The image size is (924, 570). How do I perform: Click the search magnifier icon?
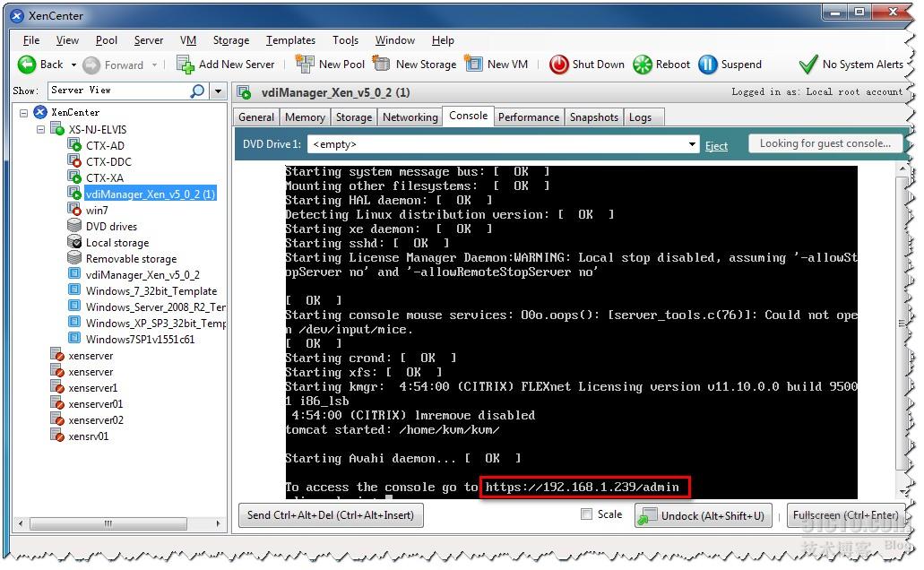tap(197, 91)
